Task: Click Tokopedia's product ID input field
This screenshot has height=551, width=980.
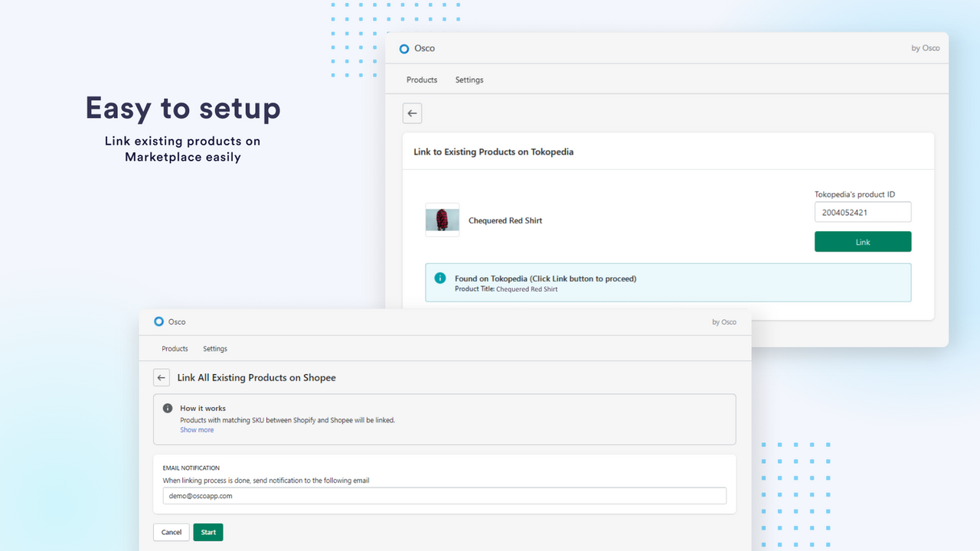Action: [x=863, y=212]
